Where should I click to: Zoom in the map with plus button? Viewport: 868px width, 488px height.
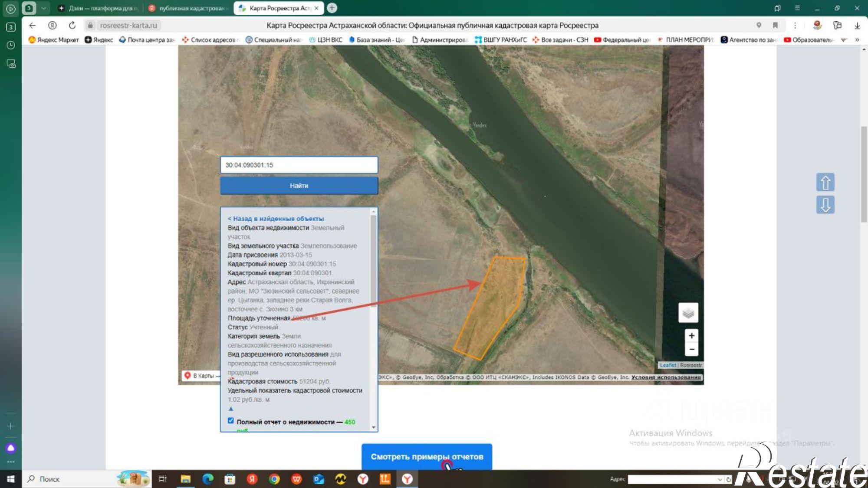click(692, 335)
